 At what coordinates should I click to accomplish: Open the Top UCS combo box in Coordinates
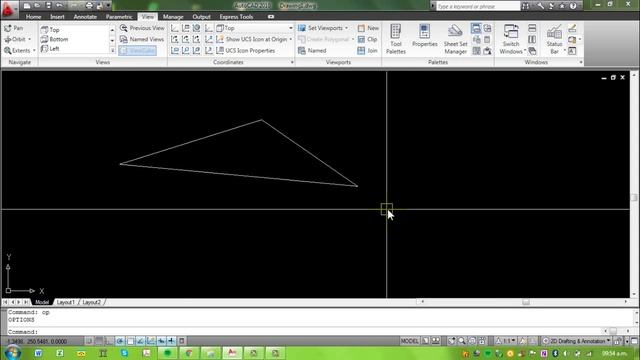coord(255,28)
